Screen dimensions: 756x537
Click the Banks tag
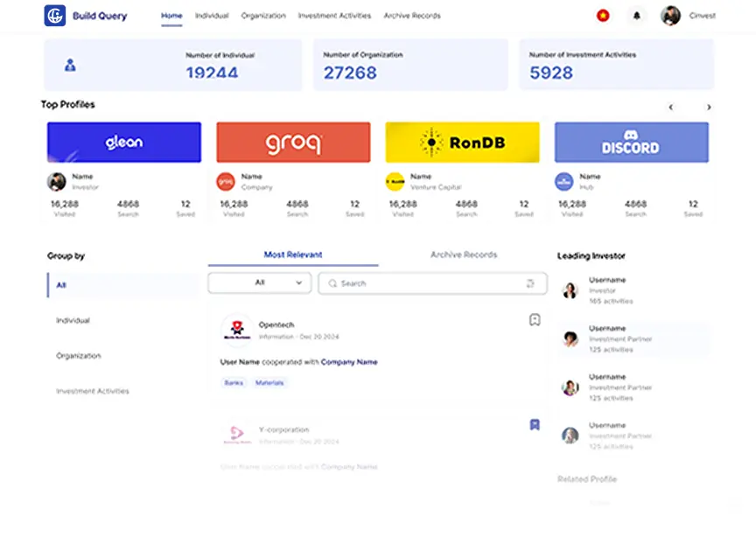coord(234,383)
